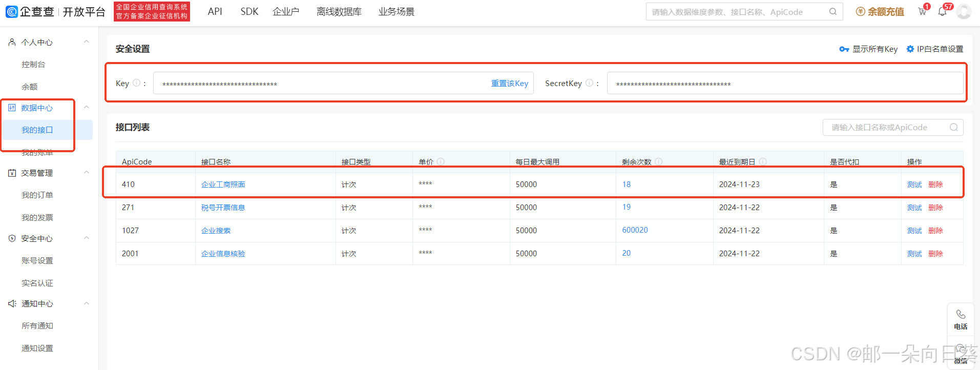
Task: Select 通知设置 in the sidebar
Action: point(37,348)
